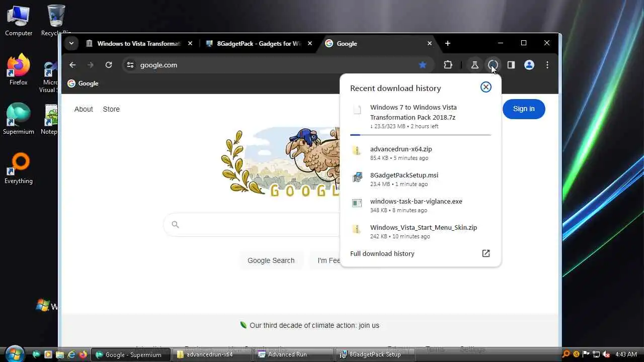Switch to Advanced Run taskbar button
The height and width of the screenshot is (362, 644).
[x=294, y=354]
